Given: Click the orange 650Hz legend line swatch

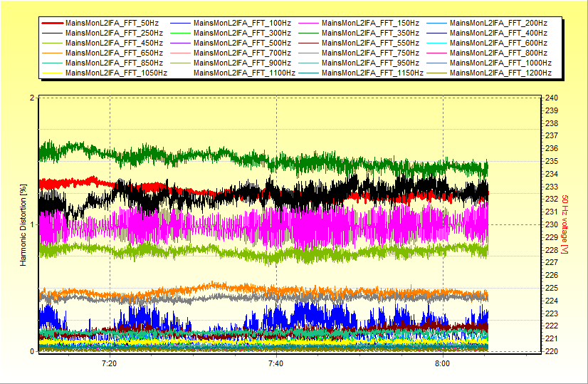Looking at the screenshot, I should pyautogui.click(x=52, y=53).
